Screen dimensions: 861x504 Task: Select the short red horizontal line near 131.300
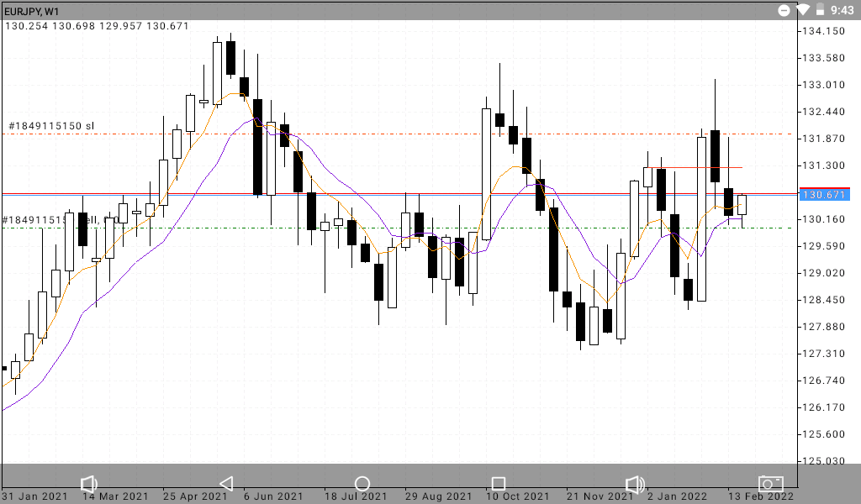pyautogui.click(x=695, y=167)
